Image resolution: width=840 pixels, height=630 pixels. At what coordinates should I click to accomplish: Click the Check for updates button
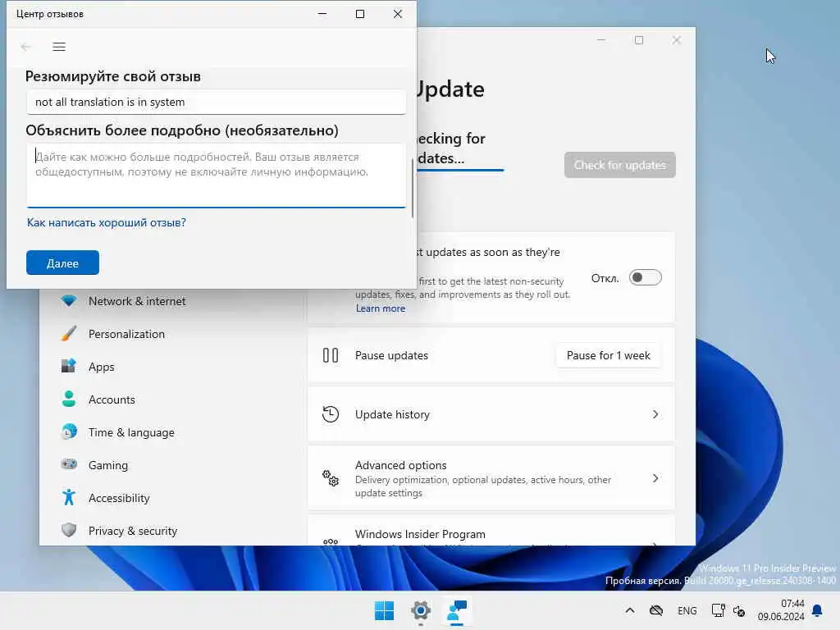click(620, 165)
